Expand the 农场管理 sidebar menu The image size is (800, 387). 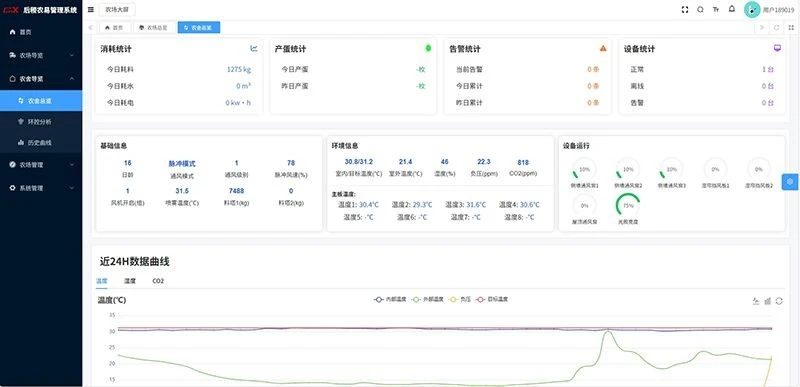(41, 165)
